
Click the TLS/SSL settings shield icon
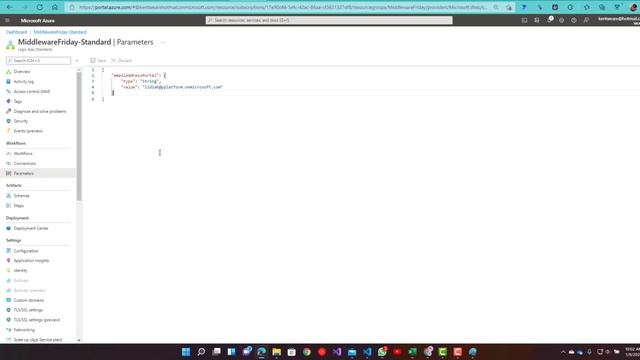9,310
